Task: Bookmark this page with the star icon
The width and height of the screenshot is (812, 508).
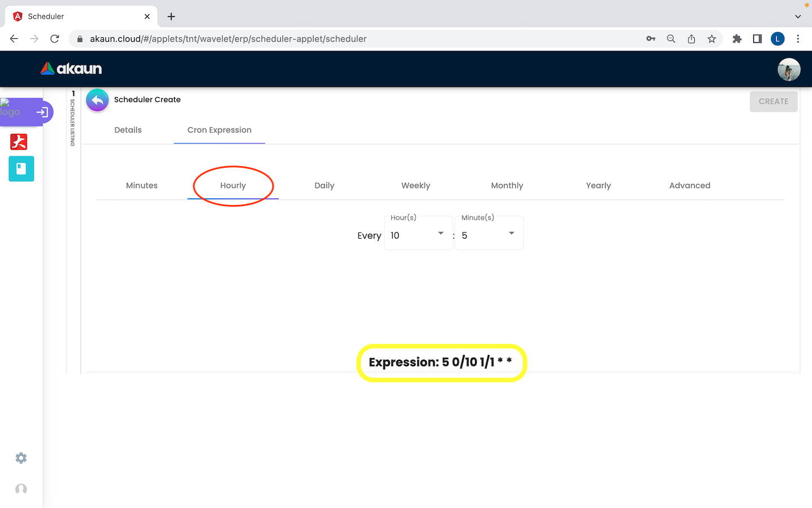Action: pyautogui.click(x=712, y=39)
